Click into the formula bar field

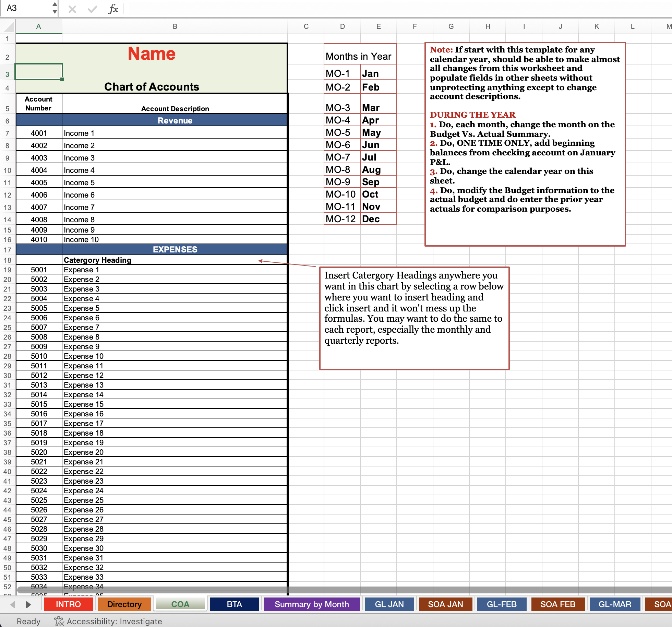(398, 9)
